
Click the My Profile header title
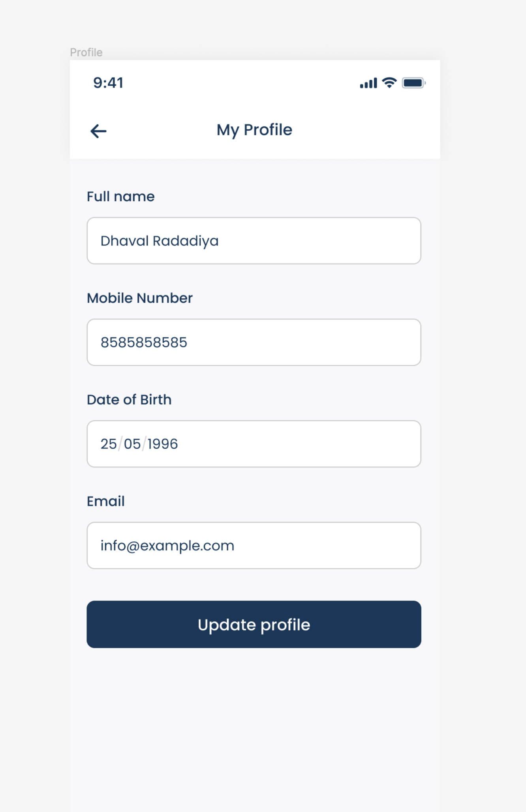click(x=254, y=130)
